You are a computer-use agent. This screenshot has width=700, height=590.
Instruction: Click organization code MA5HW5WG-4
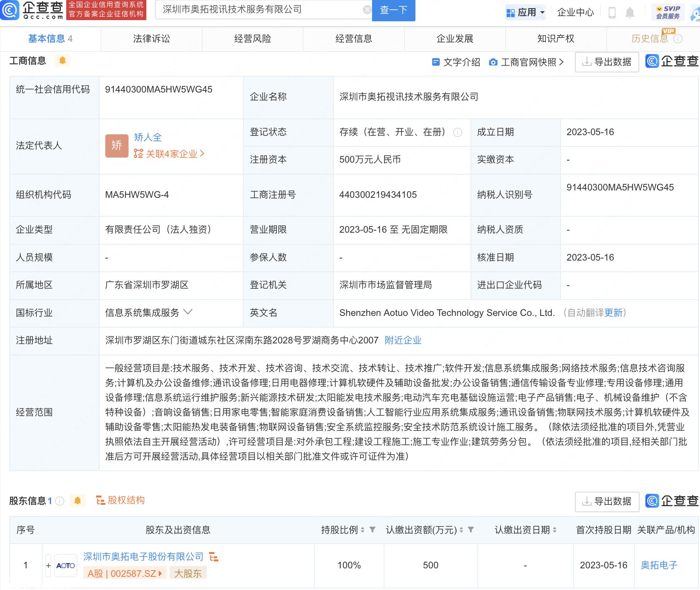tap(137, 195)
